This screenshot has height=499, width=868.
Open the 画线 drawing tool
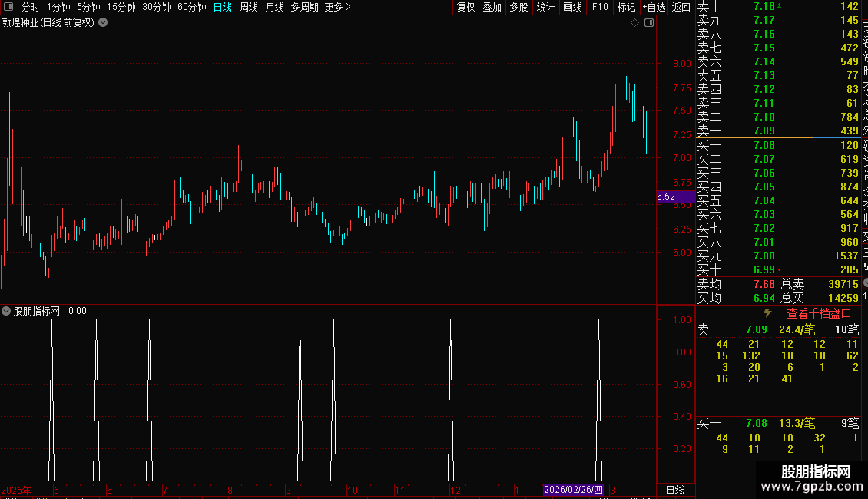click(572, 7)
